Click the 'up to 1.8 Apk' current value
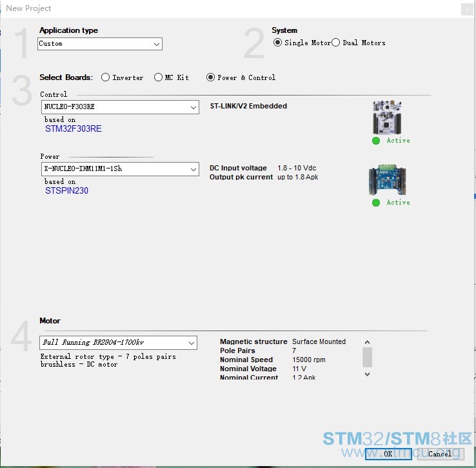The width and height of the screenshot is (476, 468). pyautogui.click(x=297, y=177)
